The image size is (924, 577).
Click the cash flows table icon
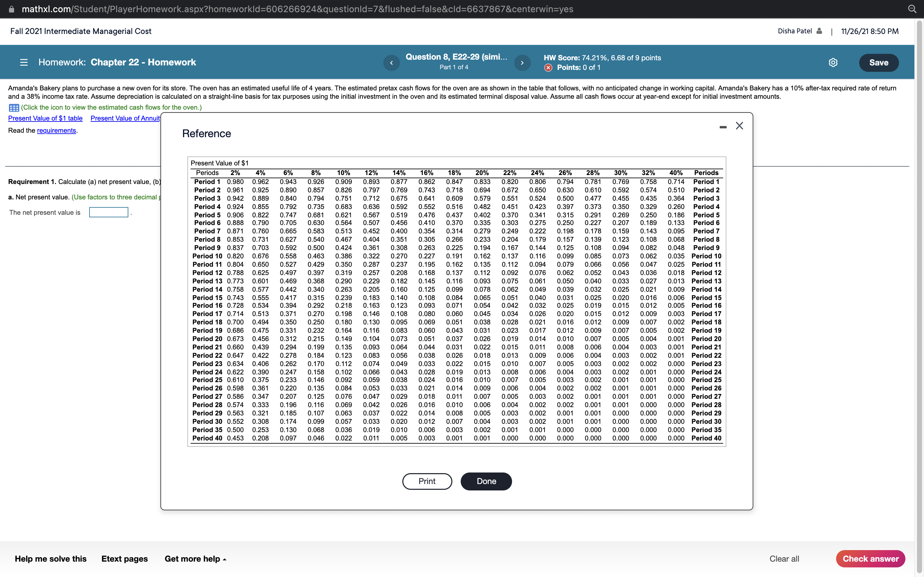tap(14, 108)
